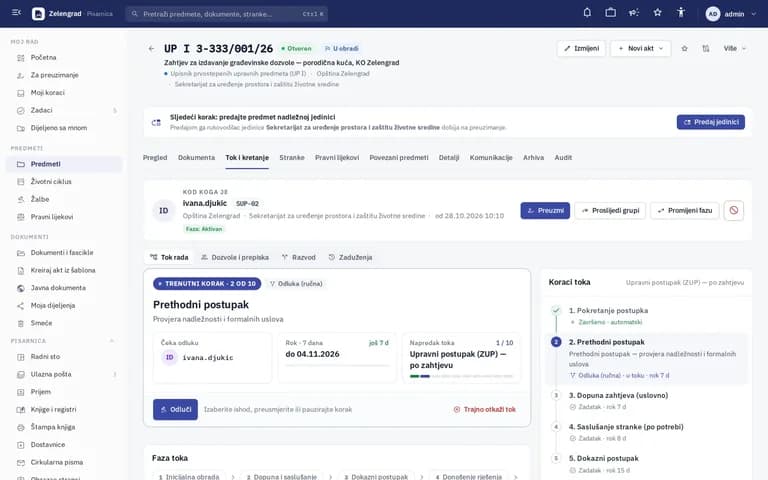Open Kreiraj akt iz šablona

(64, 270)
